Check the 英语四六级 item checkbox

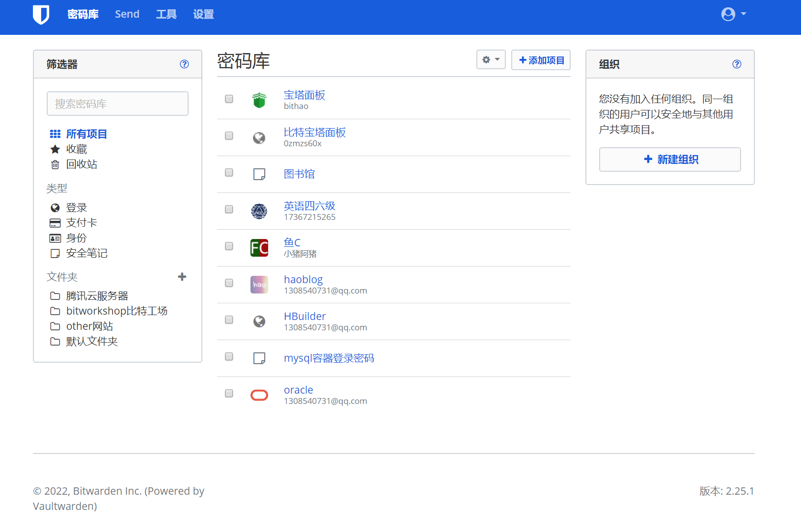(229, 209)
